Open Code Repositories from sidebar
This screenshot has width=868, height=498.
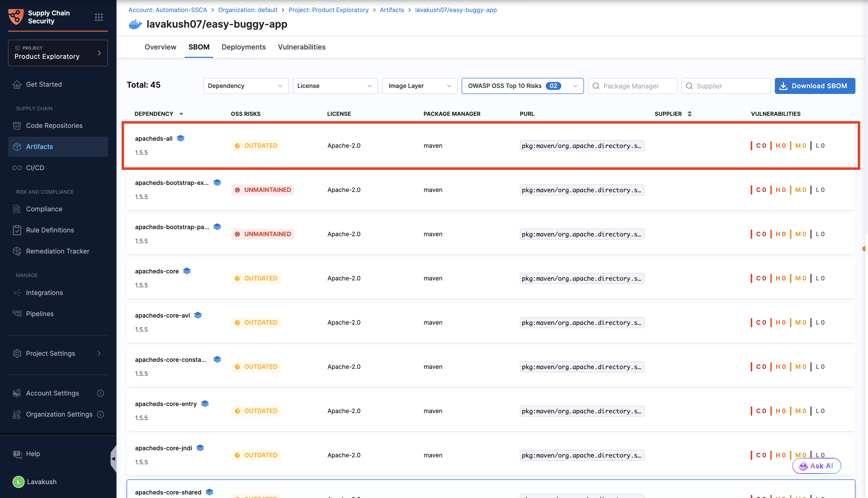point(54,126)
